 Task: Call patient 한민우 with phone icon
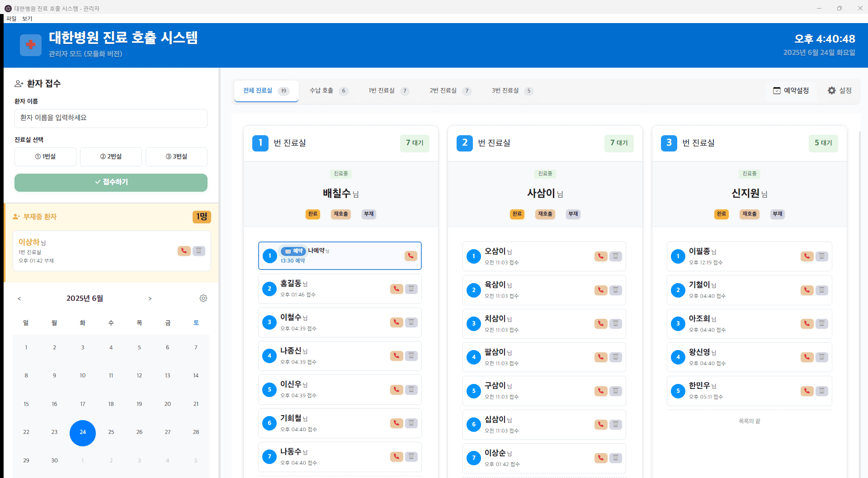pyautogui.click(x=807, y=391)
